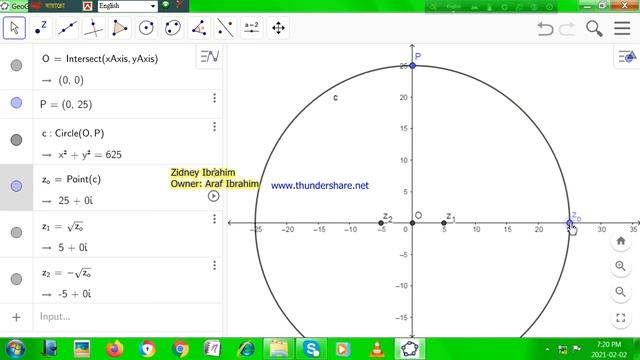Enter fullscreen mode for graphics view

(620, 318)
